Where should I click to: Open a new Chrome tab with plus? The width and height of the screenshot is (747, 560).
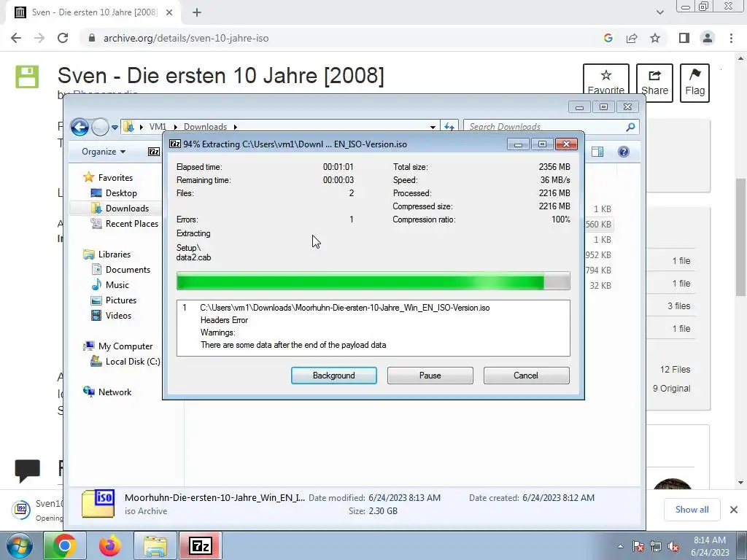(197, 12)
